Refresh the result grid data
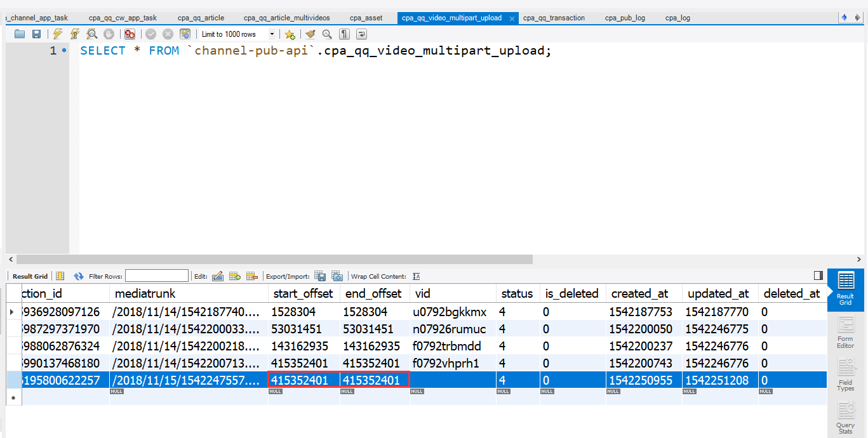This screenshot has width=868, height=438. click(79, 276)
